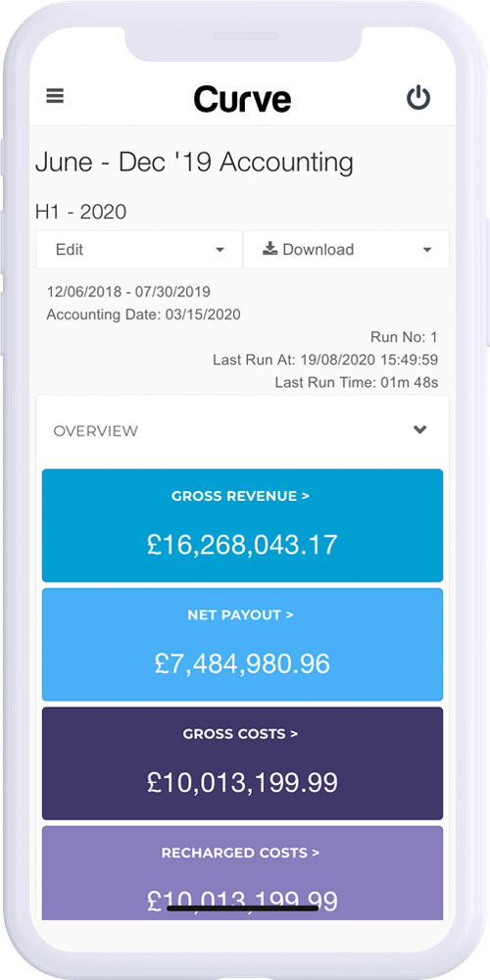This screenshot has width=490, height=980.
Task: Open the Download dropdown menu
Action: point(346,249)
